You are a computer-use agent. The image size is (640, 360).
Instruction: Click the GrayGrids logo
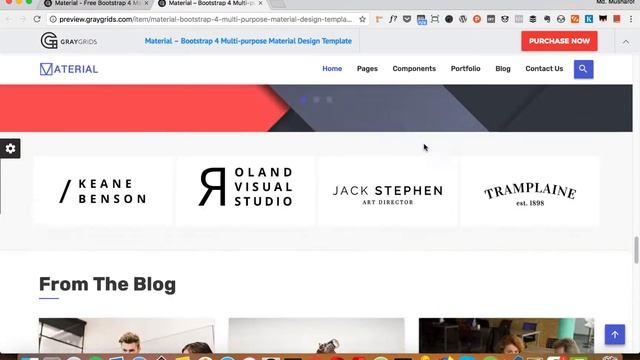point(69,41)
